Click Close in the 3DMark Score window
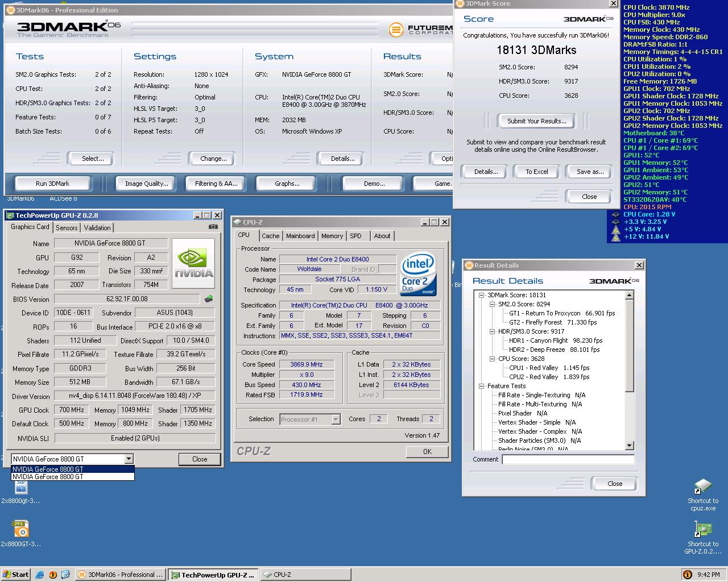Viewport: 728px width, 582px height. click(589, 197)
